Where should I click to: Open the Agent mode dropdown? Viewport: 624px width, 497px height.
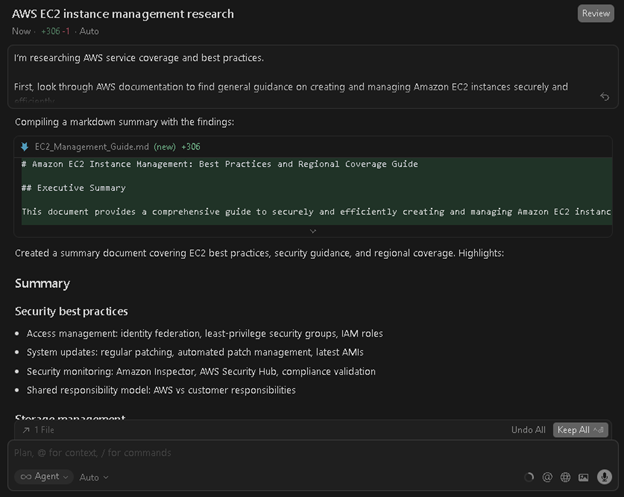coord(44,476)
